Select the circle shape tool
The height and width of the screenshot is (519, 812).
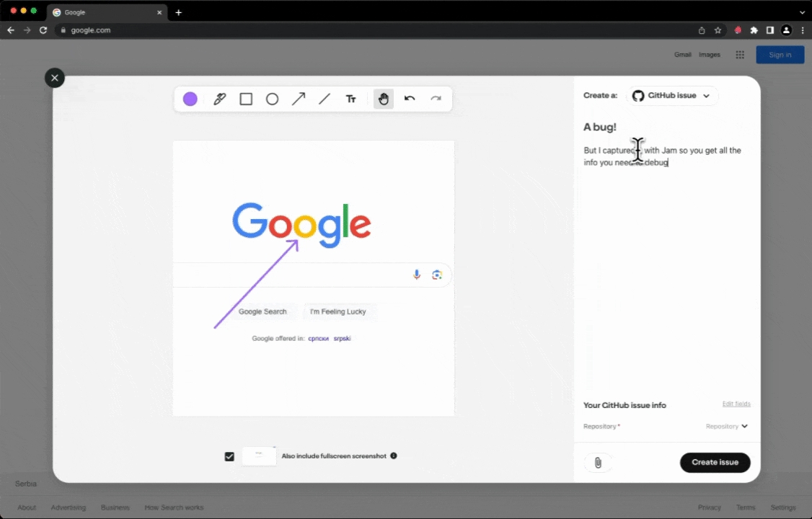tap(272, 99)
